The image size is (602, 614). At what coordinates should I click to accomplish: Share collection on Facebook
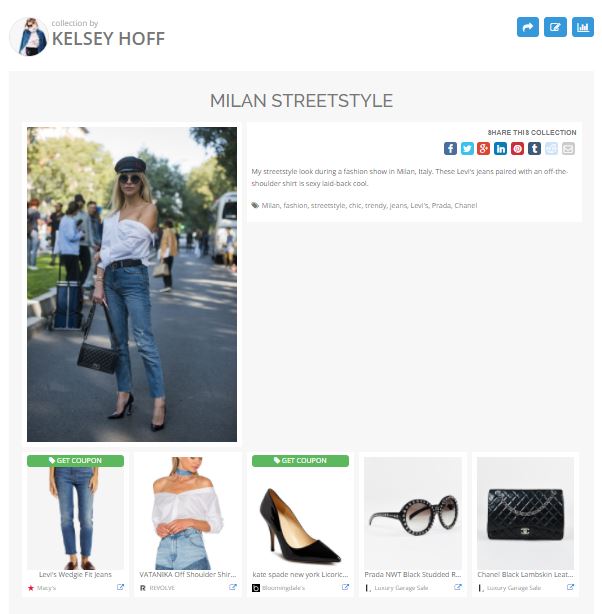pos(450,148)
